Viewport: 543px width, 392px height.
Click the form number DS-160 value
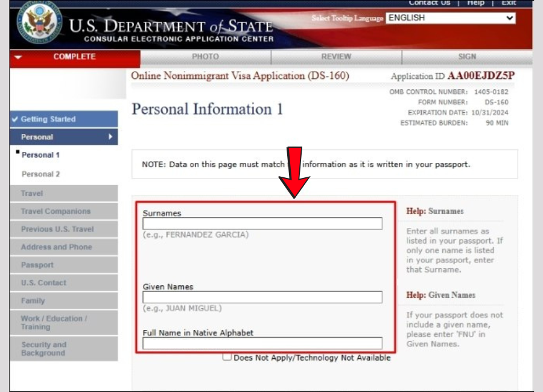pos(497,103)
